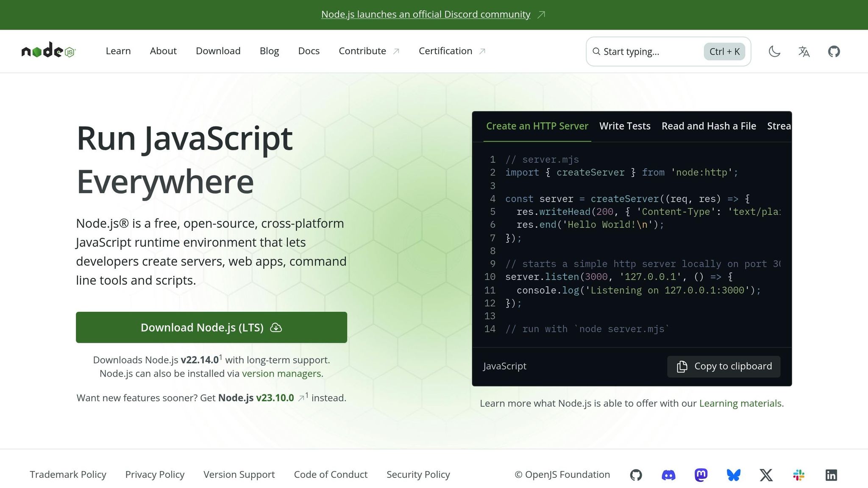
Task: Select the Create an HTTP Server tab
Action: [537, 126]
